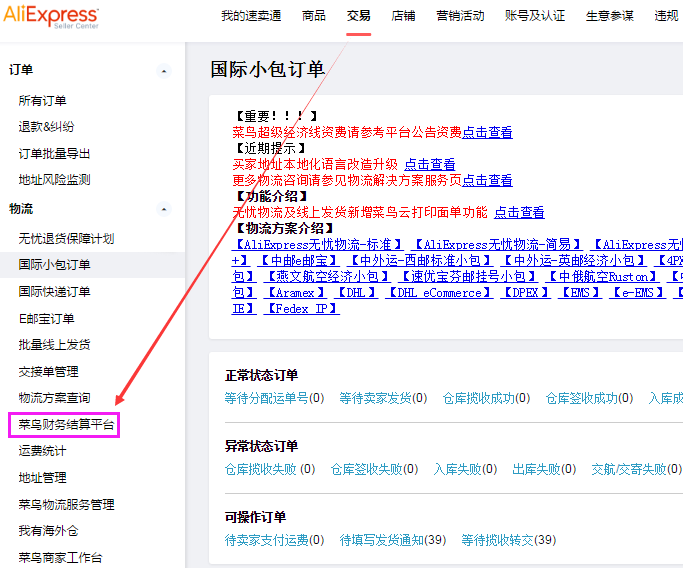This screenshot has height=568, width=683.
Task: Open the EMS logistics link
Action: [x=579, y=292]
